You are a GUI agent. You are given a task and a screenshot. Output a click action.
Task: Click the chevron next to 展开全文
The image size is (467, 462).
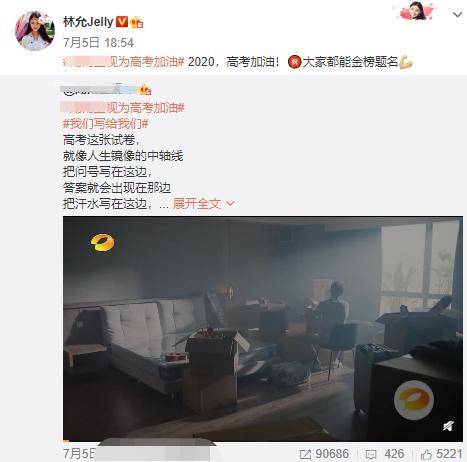[231, 203]
